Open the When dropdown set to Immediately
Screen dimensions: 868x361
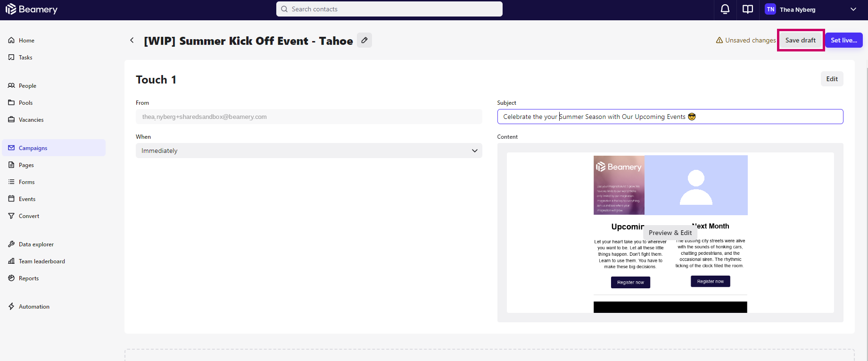[309, 151]
